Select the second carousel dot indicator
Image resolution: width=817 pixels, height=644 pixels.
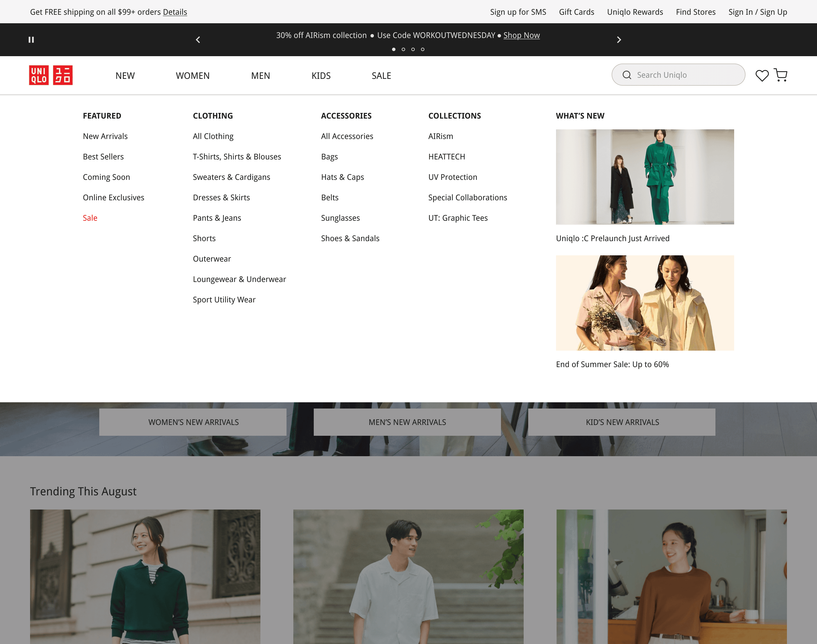coord(403,49)
